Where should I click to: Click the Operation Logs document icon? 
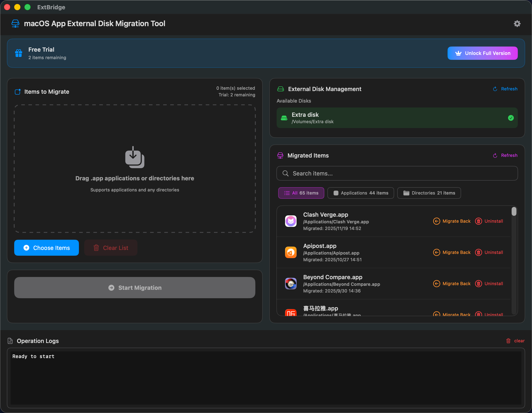10,341
